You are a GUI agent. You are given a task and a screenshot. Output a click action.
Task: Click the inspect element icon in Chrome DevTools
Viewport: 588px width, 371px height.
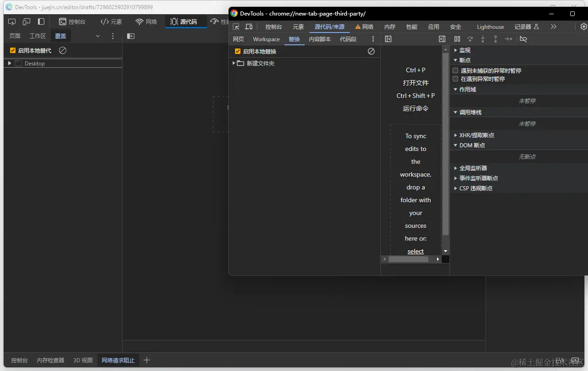(236, 27)
